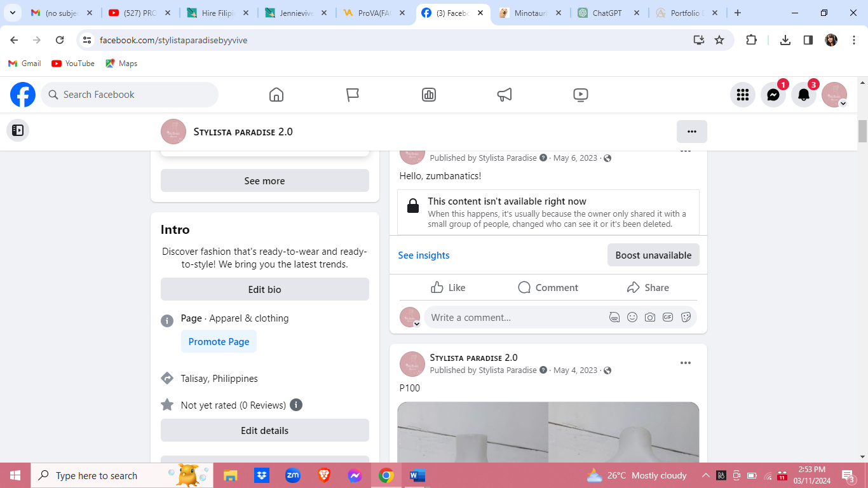
Task: Open the Pages flag icon
Action: coord(353,95)
